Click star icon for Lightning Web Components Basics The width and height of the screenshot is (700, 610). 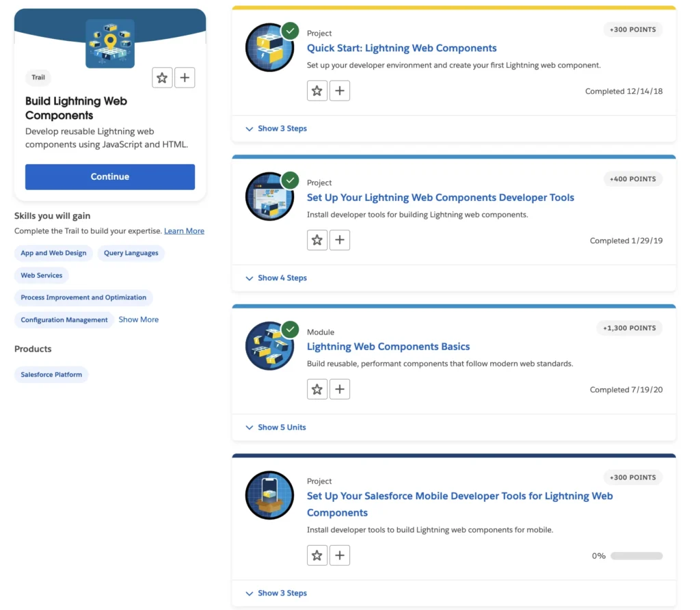click(x=317, y=389)
